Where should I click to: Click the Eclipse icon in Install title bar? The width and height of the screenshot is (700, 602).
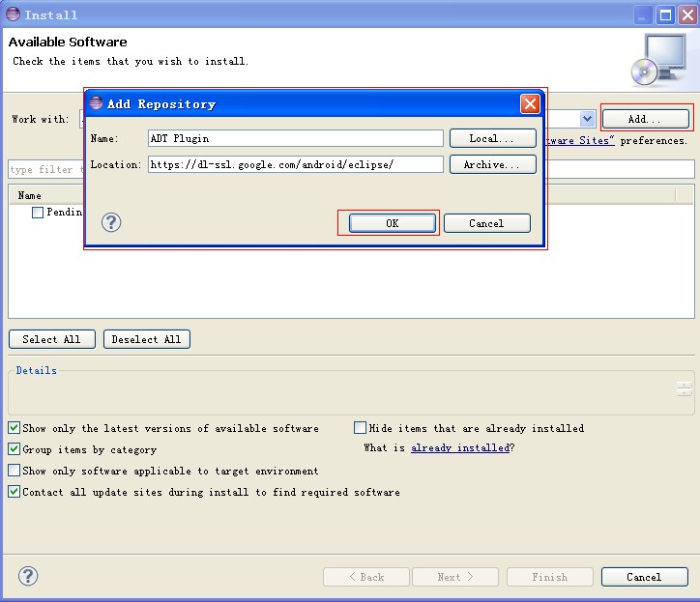(12, 14)
